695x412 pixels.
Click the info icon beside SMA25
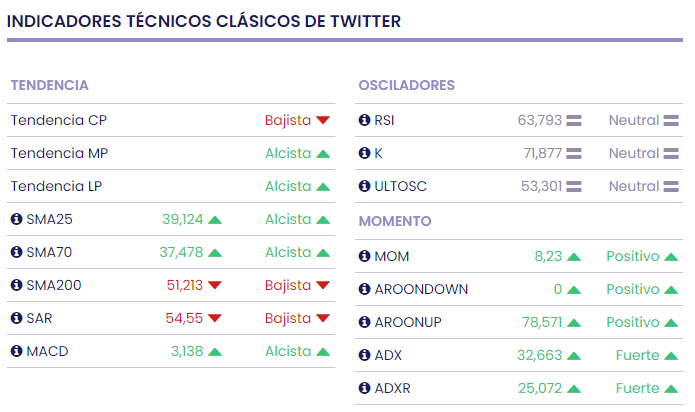[16, 219]
